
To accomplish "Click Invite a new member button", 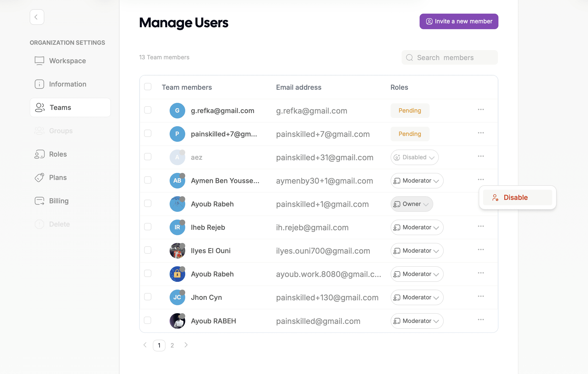I will (x=459, y=21).
